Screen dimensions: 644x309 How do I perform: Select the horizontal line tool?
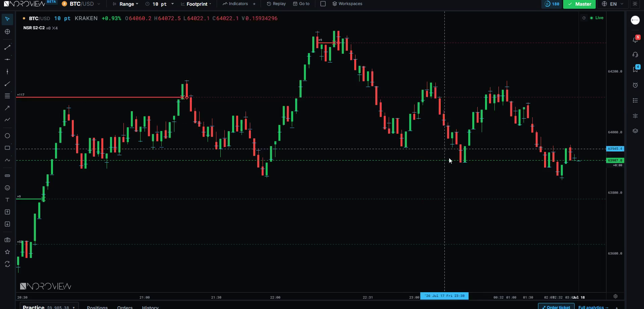click(7, 59)
